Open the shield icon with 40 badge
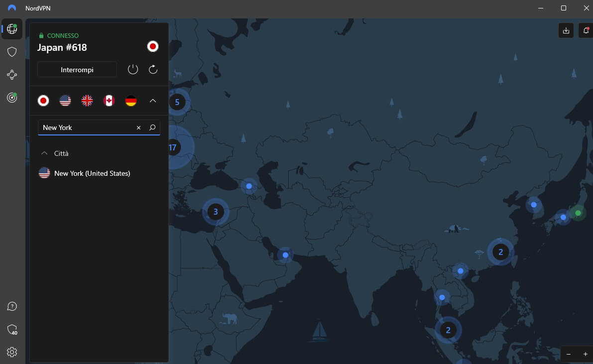Screen dimensions: 593x364 12,330
